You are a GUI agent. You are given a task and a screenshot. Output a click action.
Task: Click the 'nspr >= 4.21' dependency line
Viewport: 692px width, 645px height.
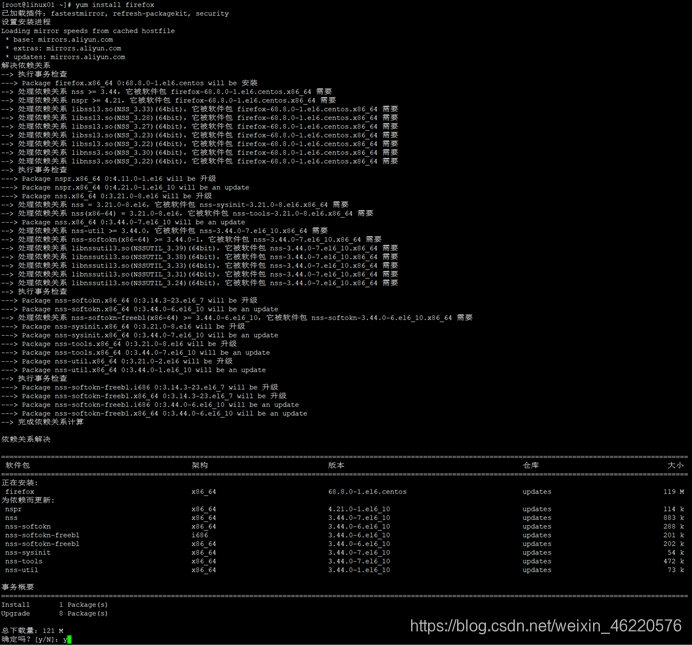point(169,101)
